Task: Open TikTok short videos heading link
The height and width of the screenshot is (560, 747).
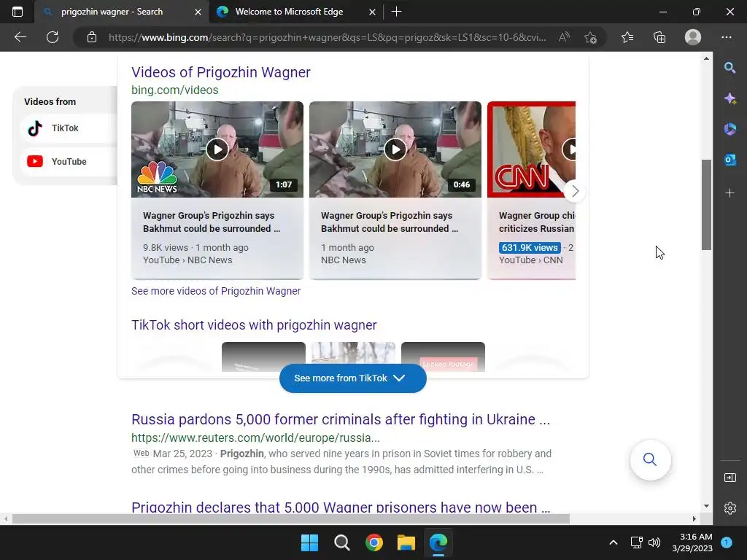Action: (x=254, y=325)
